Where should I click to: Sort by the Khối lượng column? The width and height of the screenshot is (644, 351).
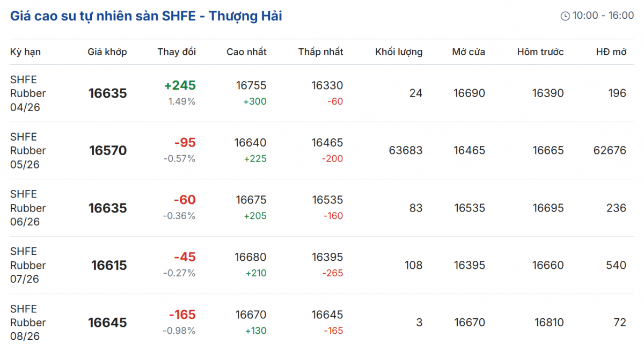pyautogui.click(x=399, y=52)
